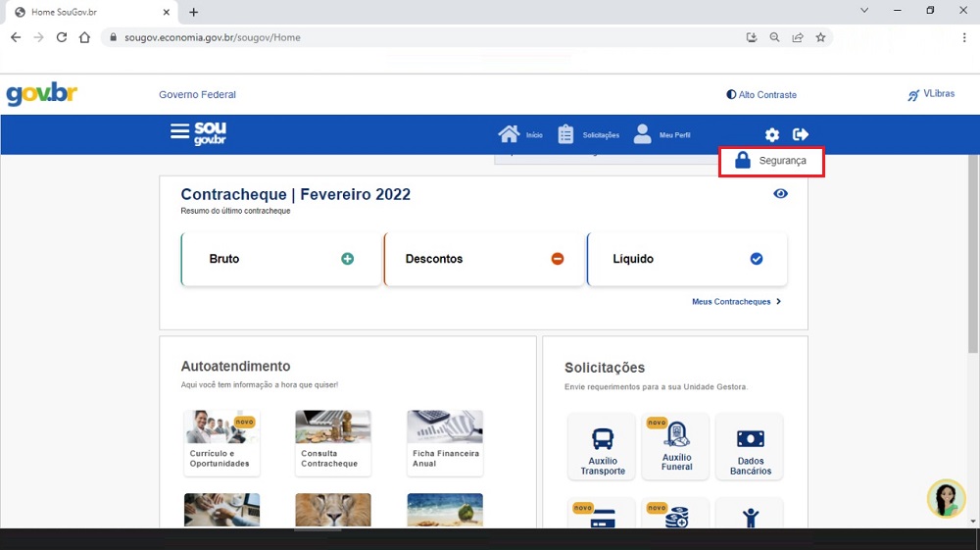This screenshot has height=550, width=980.
Task: Click the Líquido card check icon
Action: click(756, 259)
